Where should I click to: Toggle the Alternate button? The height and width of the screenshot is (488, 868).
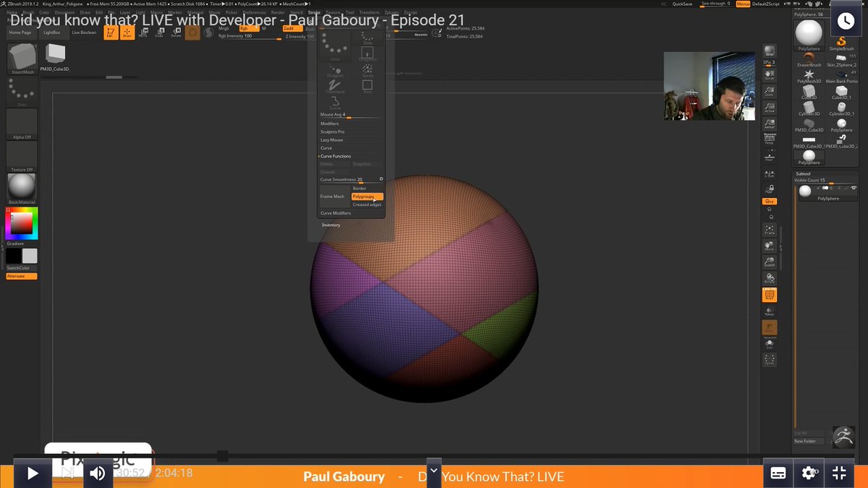(x=22, y=276)
